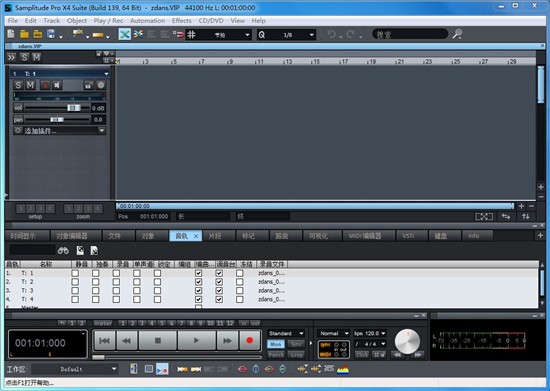Toggle the global Solo S button
The image size is (550, 391).
coord(24,57)
